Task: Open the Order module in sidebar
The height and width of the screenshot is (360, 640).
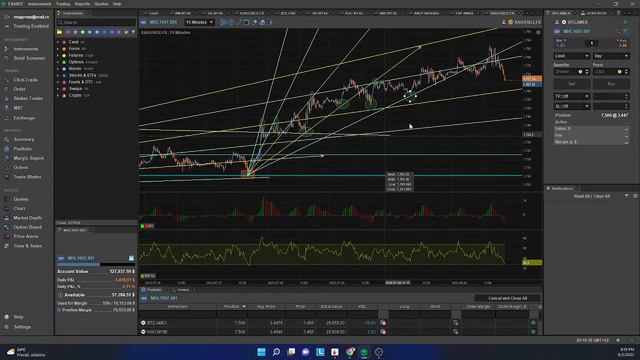Action: point(19,89)
